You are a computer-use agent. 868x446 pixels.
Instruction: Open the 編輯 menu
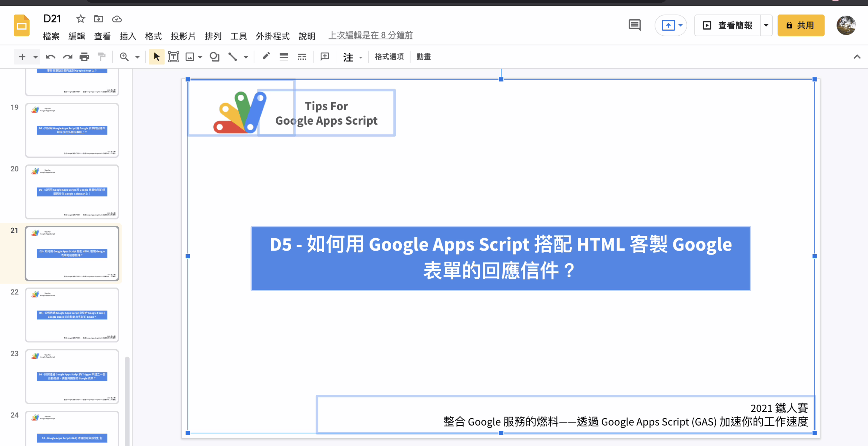coord(77,36)
